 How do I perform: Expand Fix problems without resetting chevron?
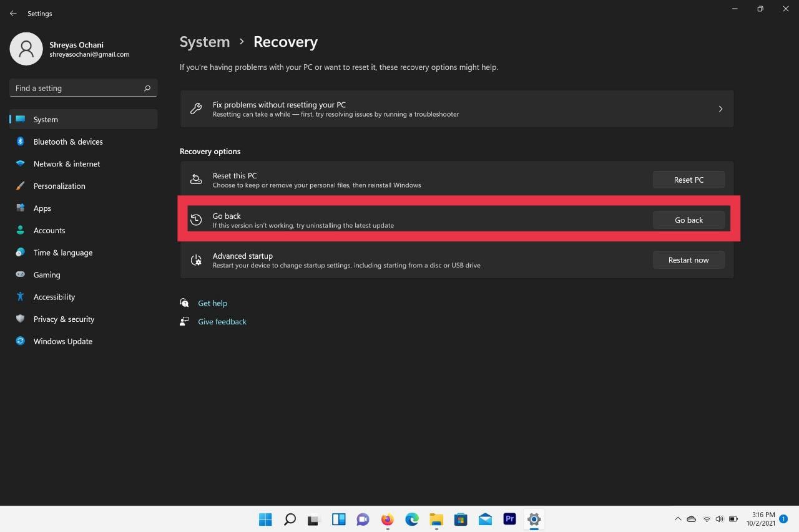720,109
